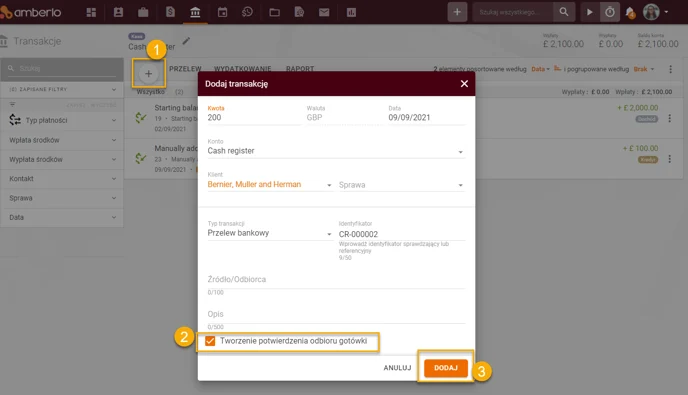
Task: Close the Dodaj transakcję dialog
Action: point(464,83)
